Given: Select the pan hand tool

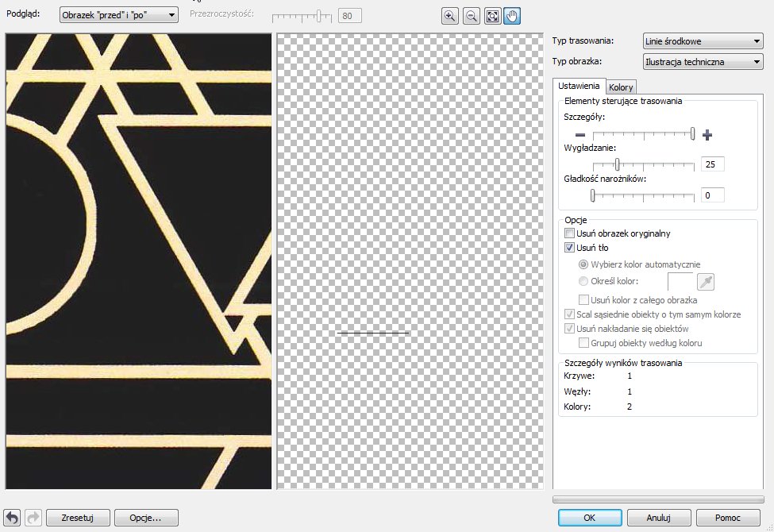Looking at the screenshot, I should click(x=512, y=16).
